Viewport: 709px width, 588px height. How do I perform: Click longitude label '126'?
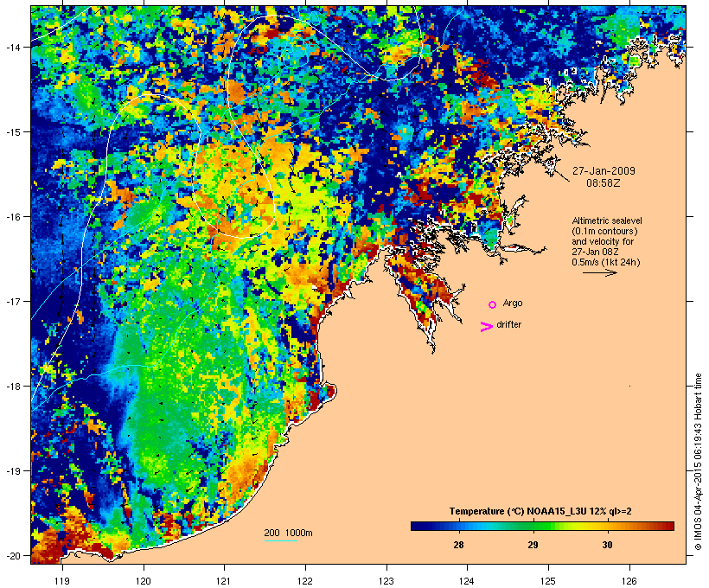(x=629, y=581)
